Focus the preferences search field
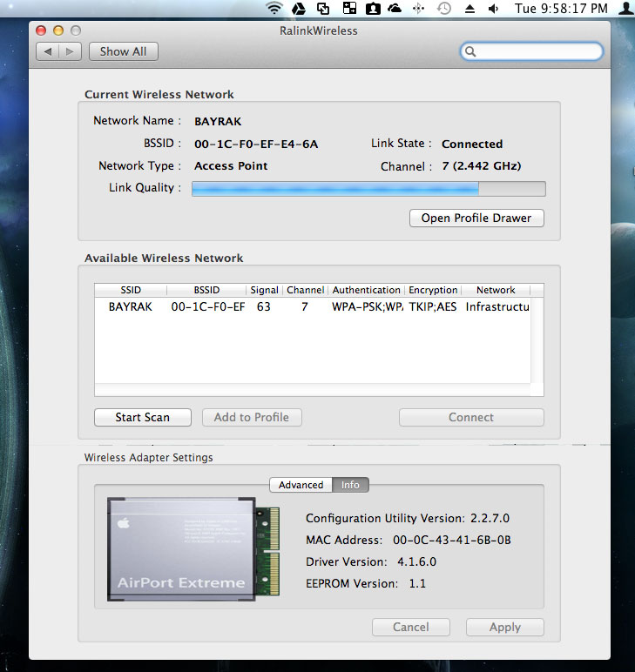 click(531, 51)
